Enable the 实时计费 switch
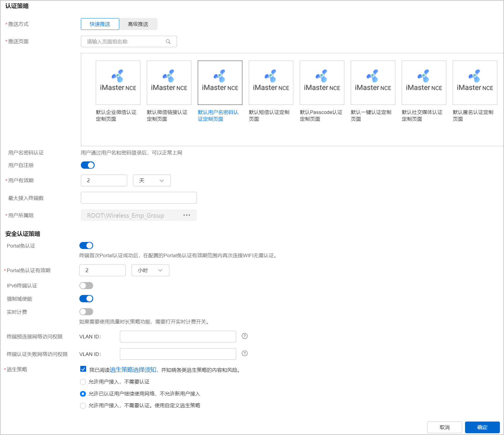Image resolution: width=504 pixels, height=435 pixels. 86,312
